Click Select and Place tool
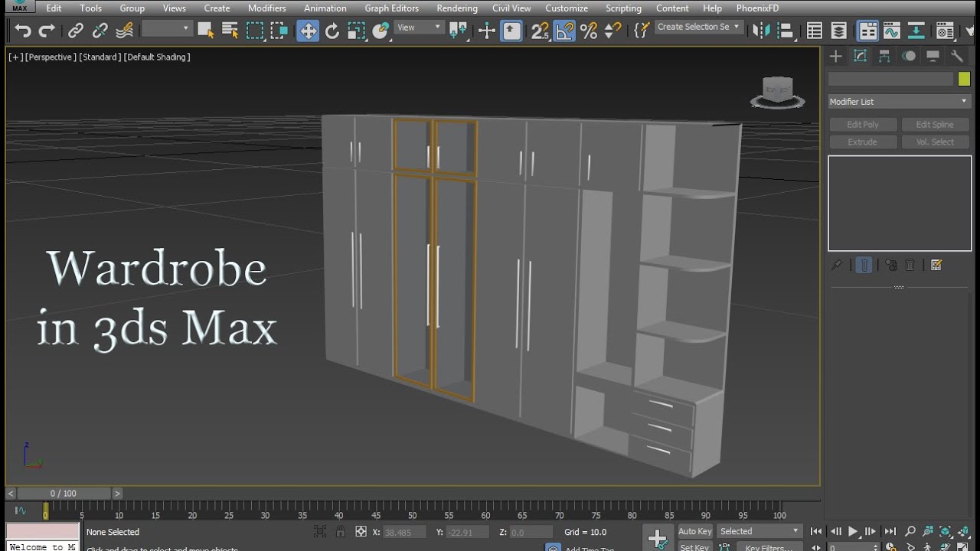This screenshot has height=551, width=980. pos(381,31)
